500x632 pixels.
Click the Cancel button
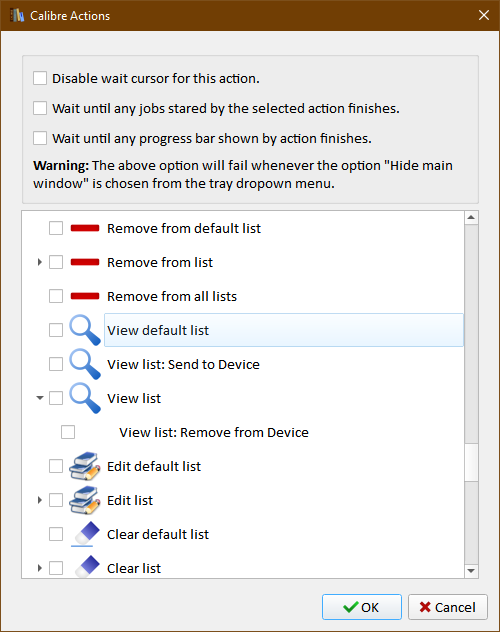pyautogui.click(x=448, y=607)
